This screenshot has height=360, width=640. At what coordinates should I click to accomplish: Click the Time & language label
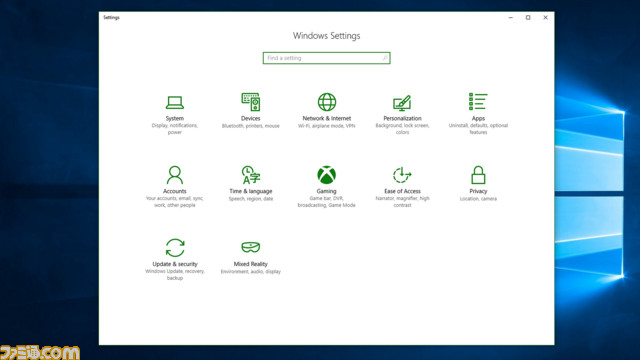tap(251, 191)
